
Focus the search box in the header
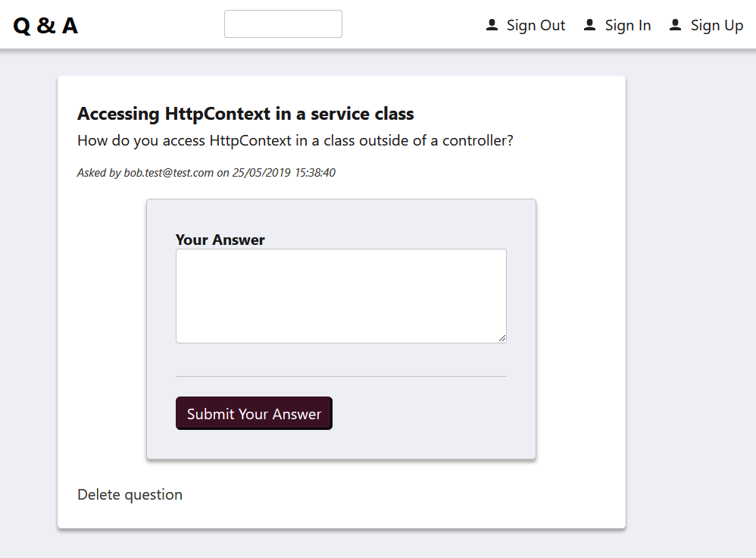[x=283, y=24]
